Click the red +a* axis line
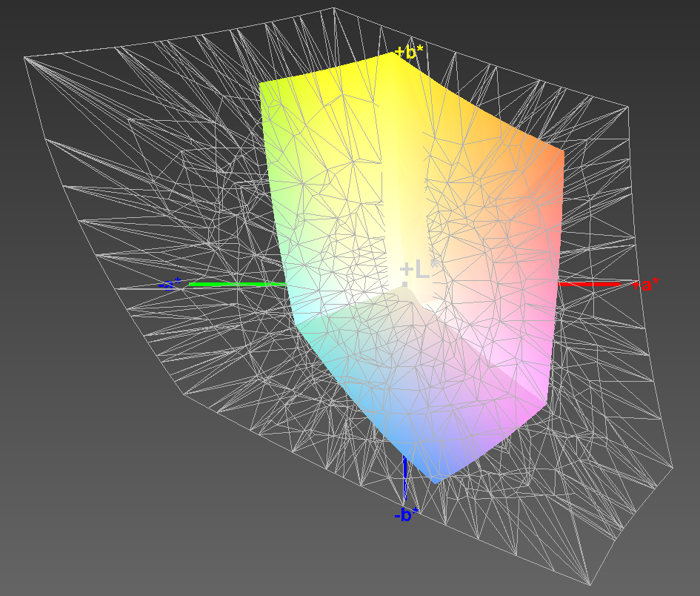 pos(590,284)
